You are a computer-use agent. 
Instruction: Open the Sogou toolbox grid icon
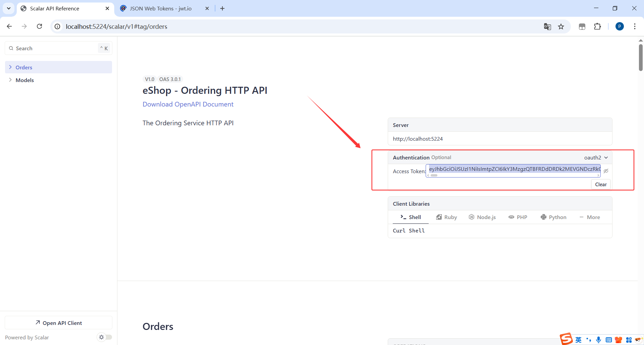click(629, 340)
